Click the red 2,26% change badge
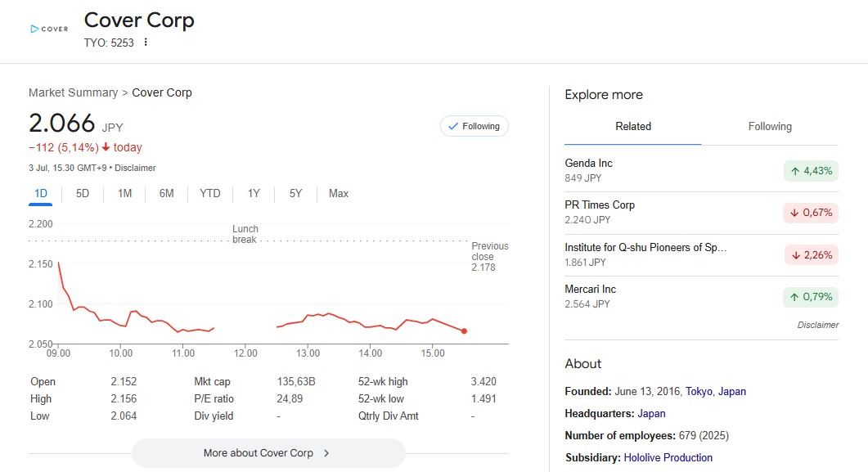 click(812, 255)
